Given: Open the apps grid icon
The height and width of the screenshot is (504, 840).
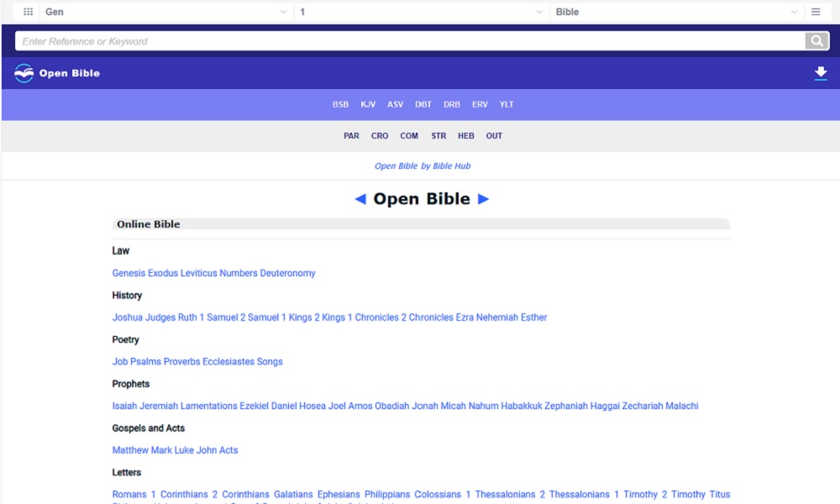Looking at the screenshot, I should [28, 11].
